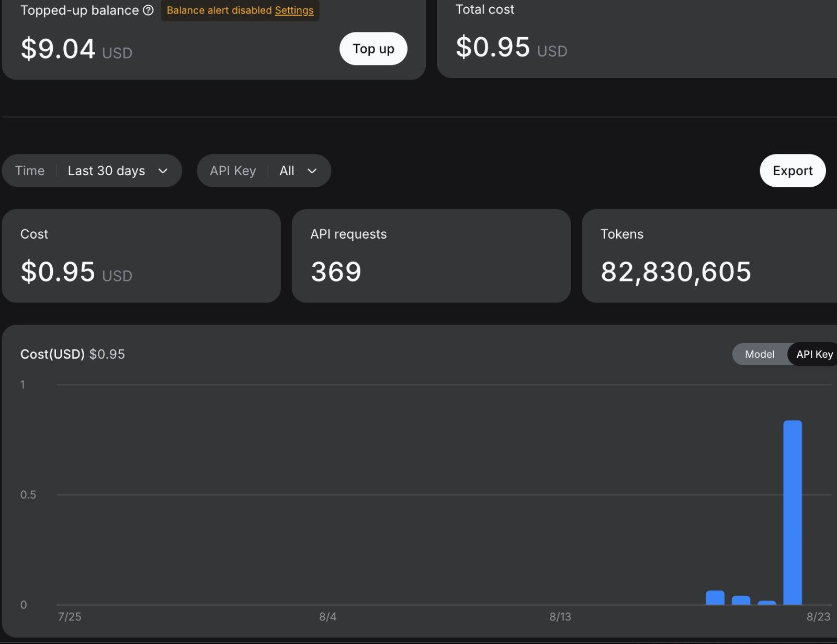Click the Cost card showing $0.95
The width and height of the screenshot is (837, 644).
click(141, 256)
